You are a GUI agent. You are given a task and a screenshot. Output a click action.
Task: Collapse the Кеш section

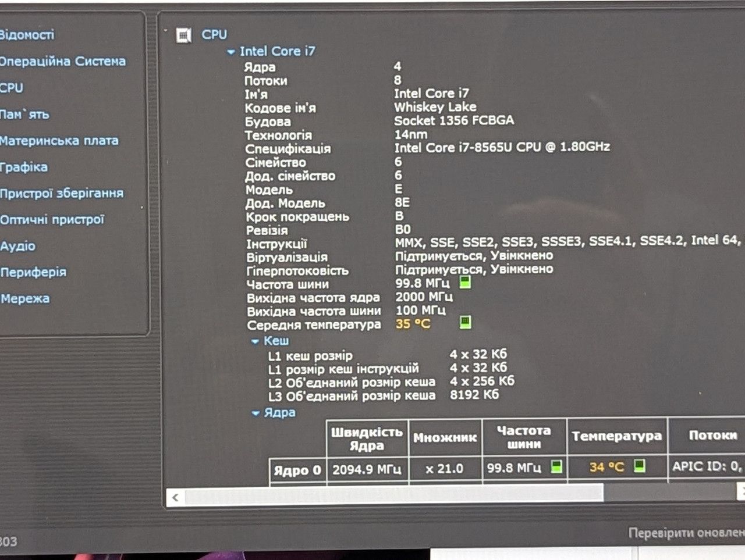tap(255, 341)
